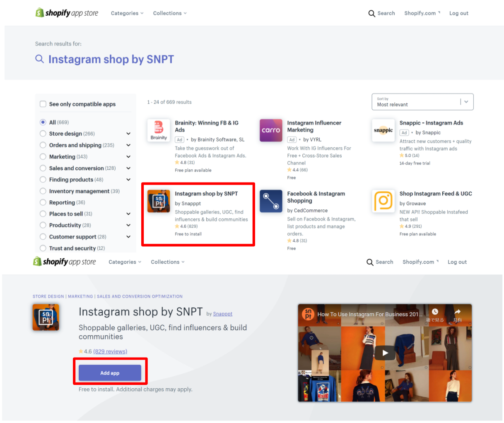Click the video share arrow icon
Viewport: 504px width, 423px height.
tap(457, 312)
